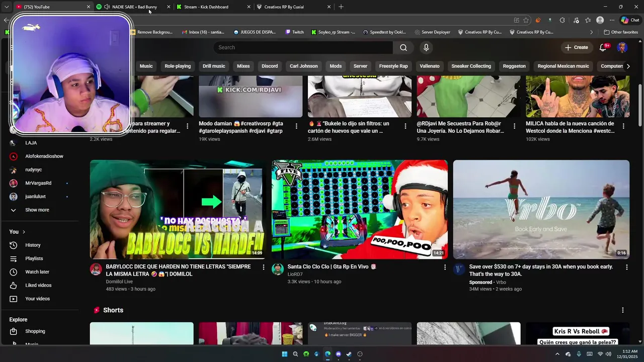
Task: Open the Twitch bookmark
Action: (x=295, y=32)
